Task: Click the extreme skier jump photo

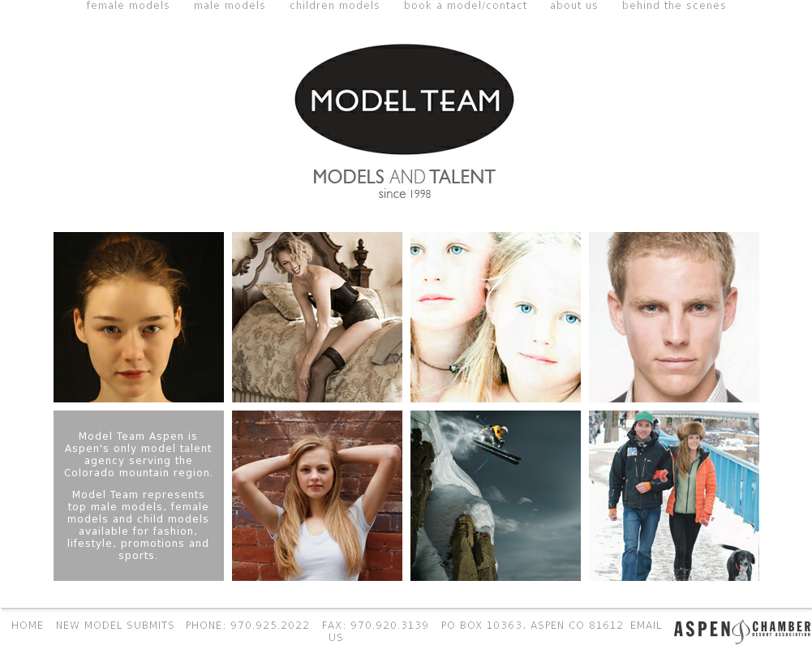Action: pos(495,495)
